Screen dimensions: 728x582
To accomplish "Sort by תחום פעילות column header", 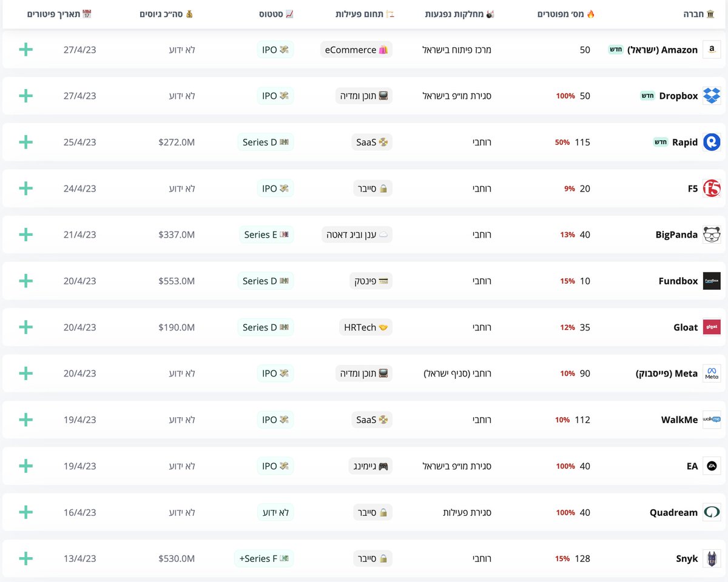I will [365, 13].
